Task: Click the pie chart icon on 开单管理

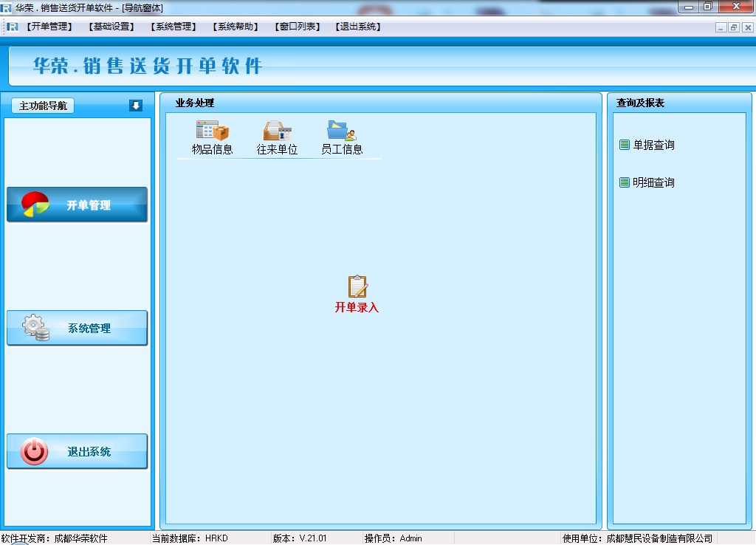Action: pos(35,205)
